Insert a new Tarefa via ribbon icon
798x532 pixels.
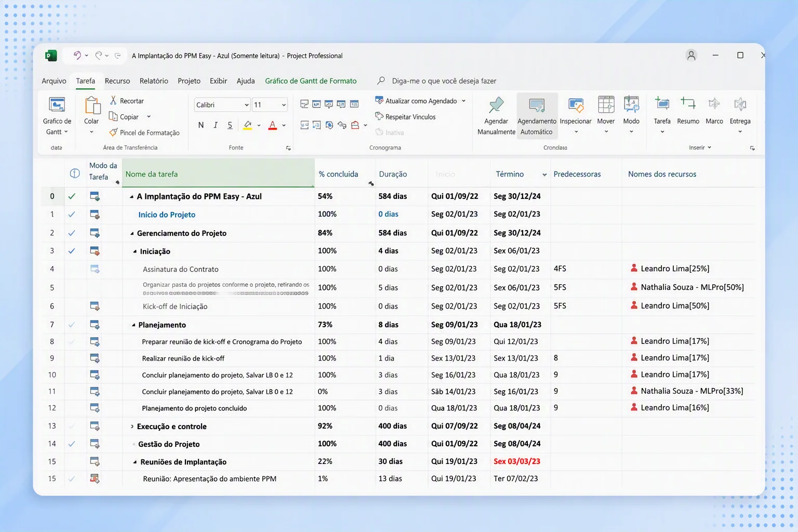point(662,103)
